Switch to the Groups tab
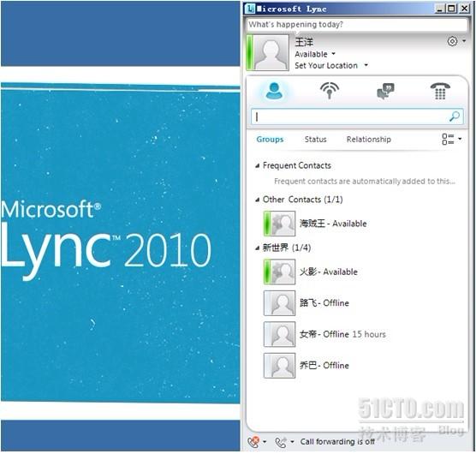 point(270,140)
